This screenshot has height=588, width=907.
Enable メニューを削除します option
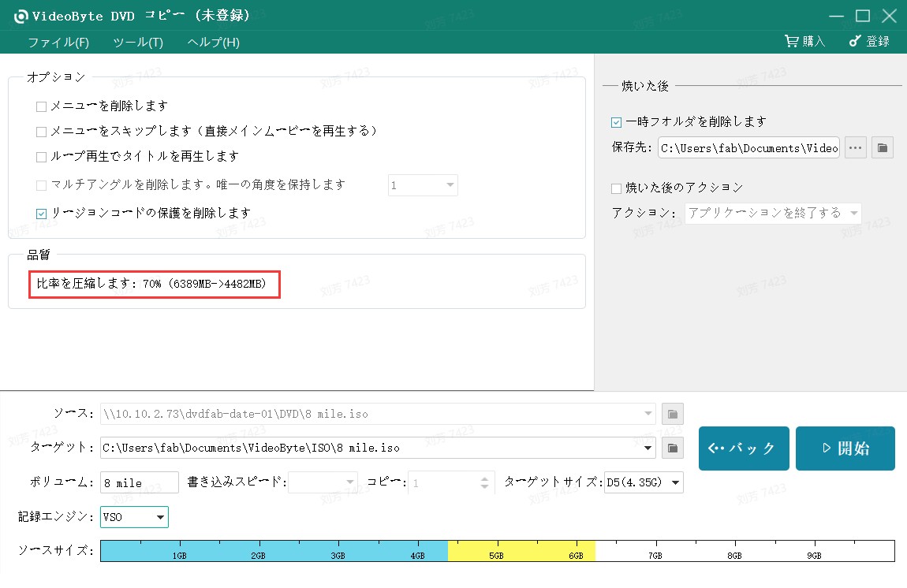coord(40,105)
